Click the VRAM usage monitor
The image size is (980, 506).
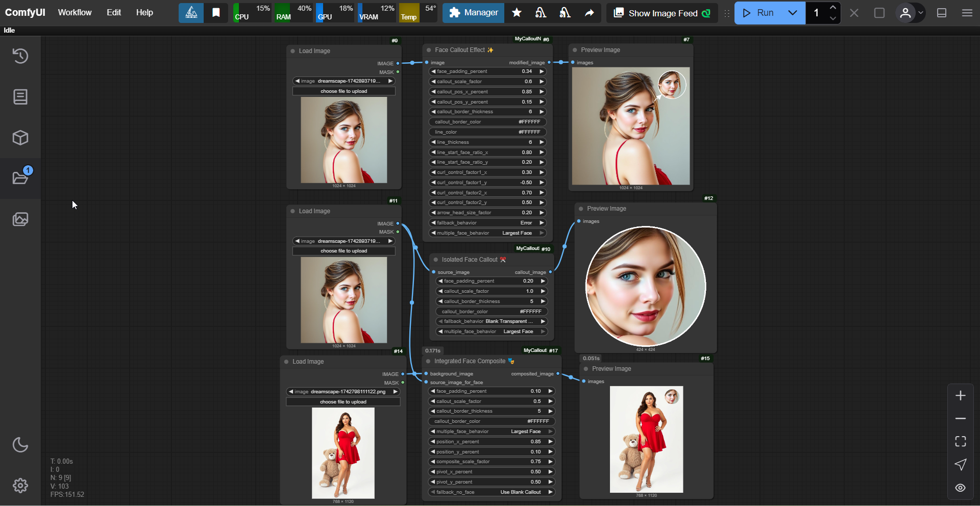[377, 13]
